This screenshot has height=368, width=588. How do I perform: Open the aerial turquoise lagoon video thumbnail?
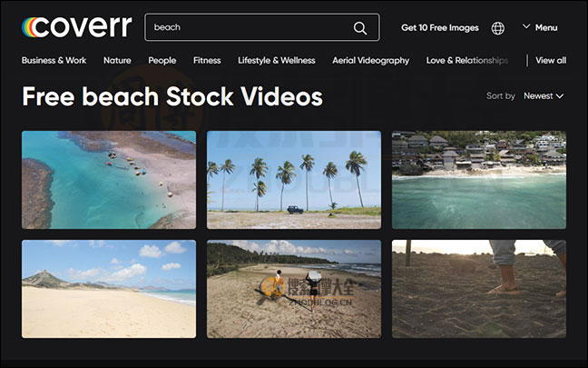tap(109, 180)
